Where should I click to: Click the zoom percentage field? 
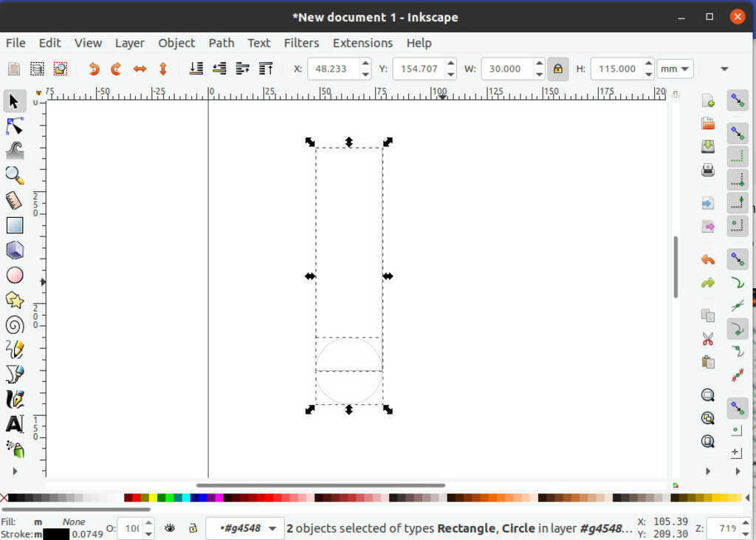pos(727,528)
